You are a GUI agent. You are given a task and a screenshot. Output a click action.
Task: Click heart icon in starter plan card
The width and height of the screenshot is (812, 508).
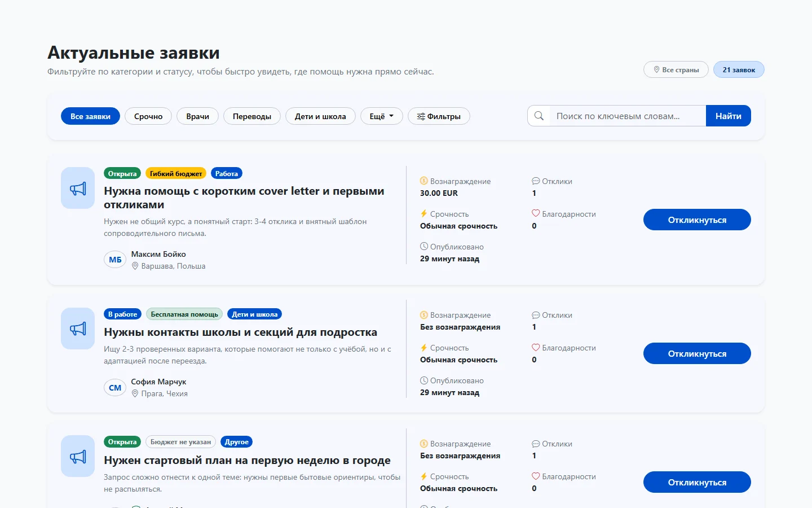coord(536,476)
